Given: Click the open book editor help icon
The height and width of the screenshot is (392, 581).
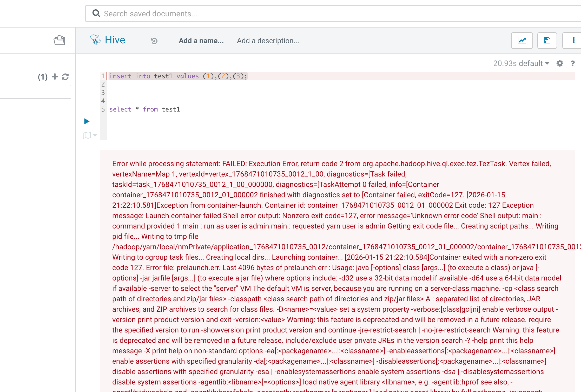Looking at the screenshot, I should [x=87, y=135].
